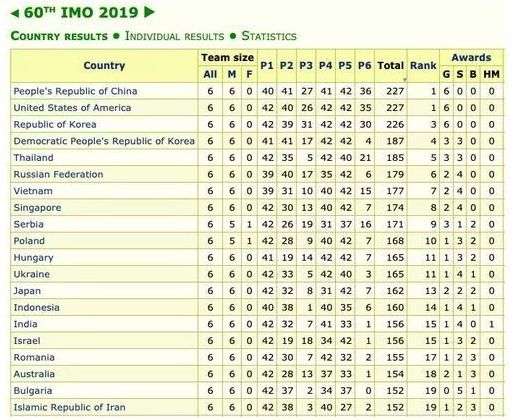Sort by female team size F column
The width and height of the screenshot is (514, 420).
tap(249, 74)
